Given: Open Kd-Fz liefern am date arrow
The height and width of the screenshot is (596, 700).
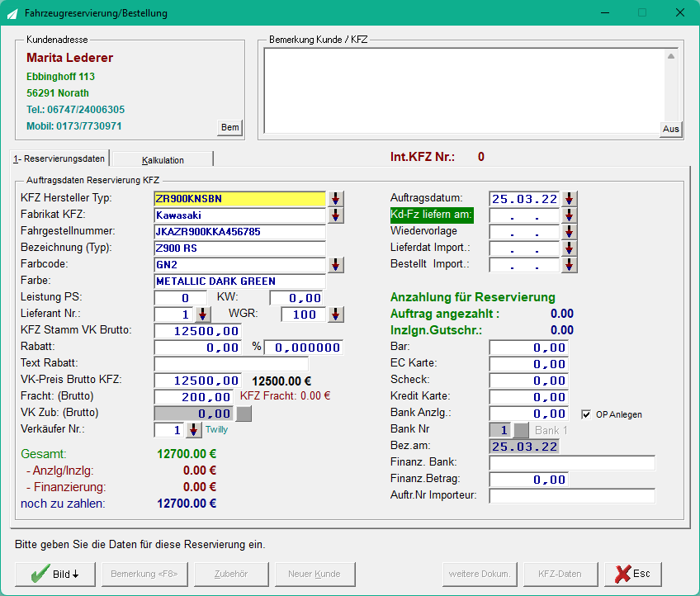Looking at the screenshot, I should tap(569, 215).
